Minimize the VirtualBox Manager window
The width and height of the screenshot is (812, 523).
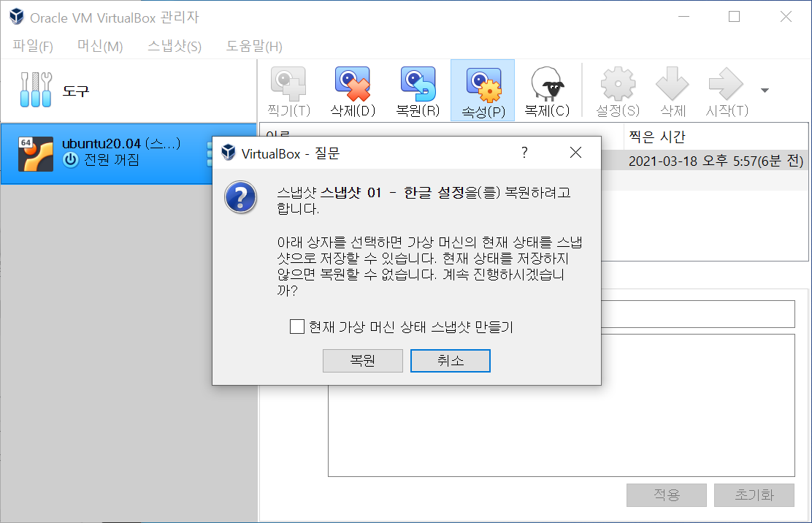[683, 17]
